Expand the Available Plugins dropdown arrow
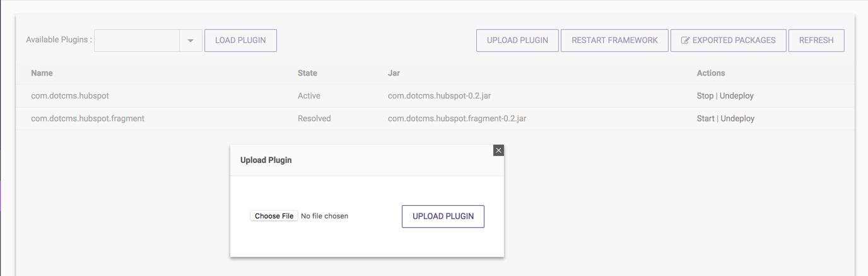Image resolution: width=868 pixels, height=276 pixels. [191, 40]
